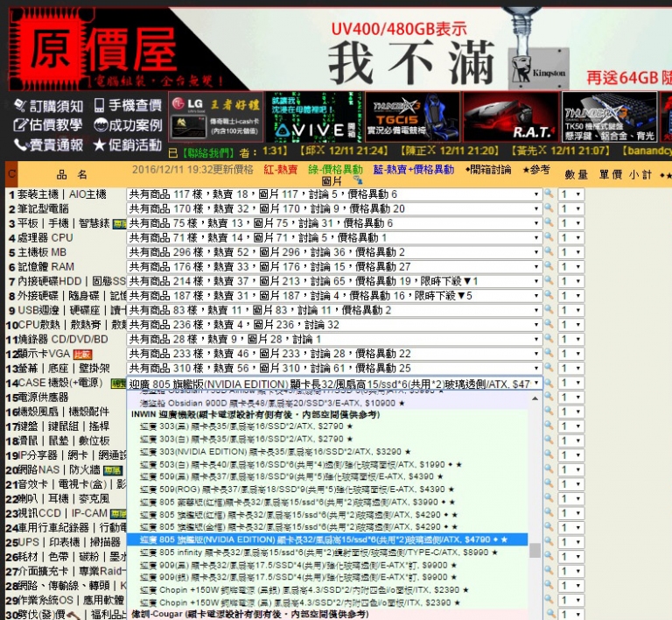The width and height of the screenshot is (672, 620).
Task: Click magnifier icon for 外接硬碟 row
Action: (549, 295)
